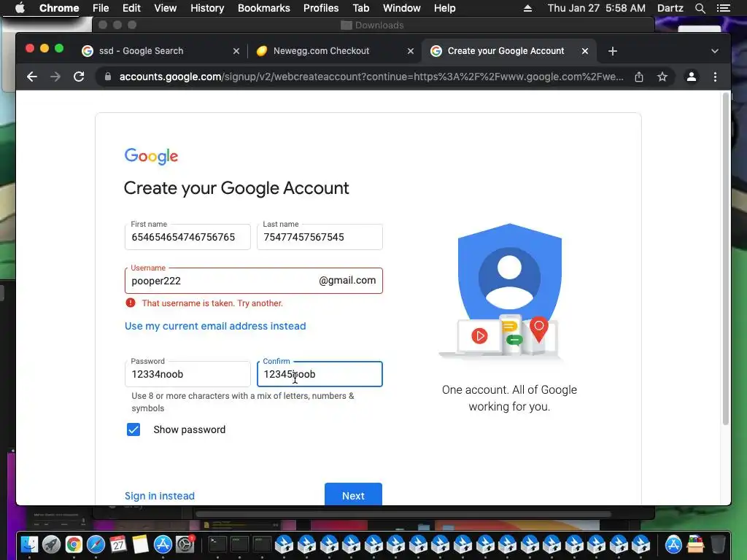Open the Control Center list icon
This screenshot has height=560, width=747.
click(x=723, y=8)
